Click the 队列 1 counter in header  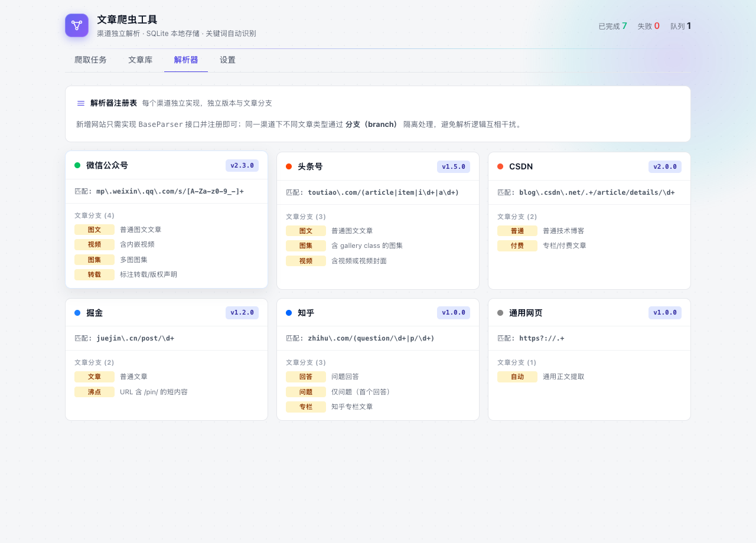click(681, 26)
